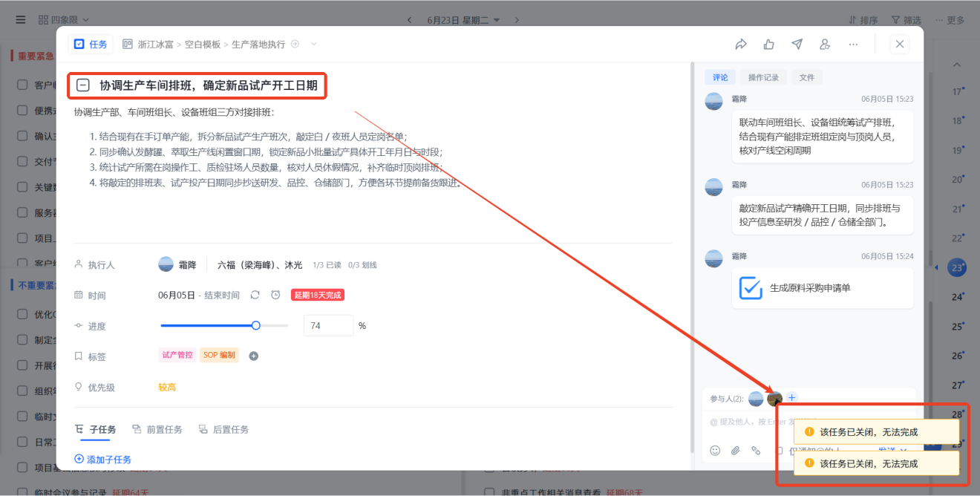Click executor 霜降 avatar in 执行人 row
The width and height of the screenshot is (980, 496).
[166, 264]
